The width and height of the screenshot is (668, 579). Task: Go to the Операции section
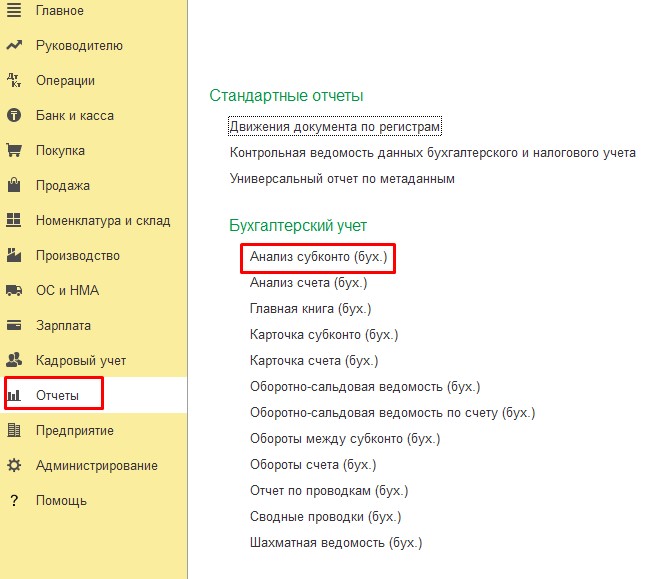[65, 81]
